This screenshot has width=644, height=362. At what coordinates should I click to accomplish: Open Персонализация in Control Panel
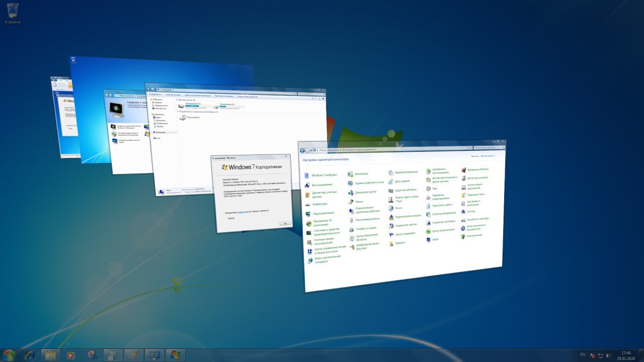click(319, 214)
